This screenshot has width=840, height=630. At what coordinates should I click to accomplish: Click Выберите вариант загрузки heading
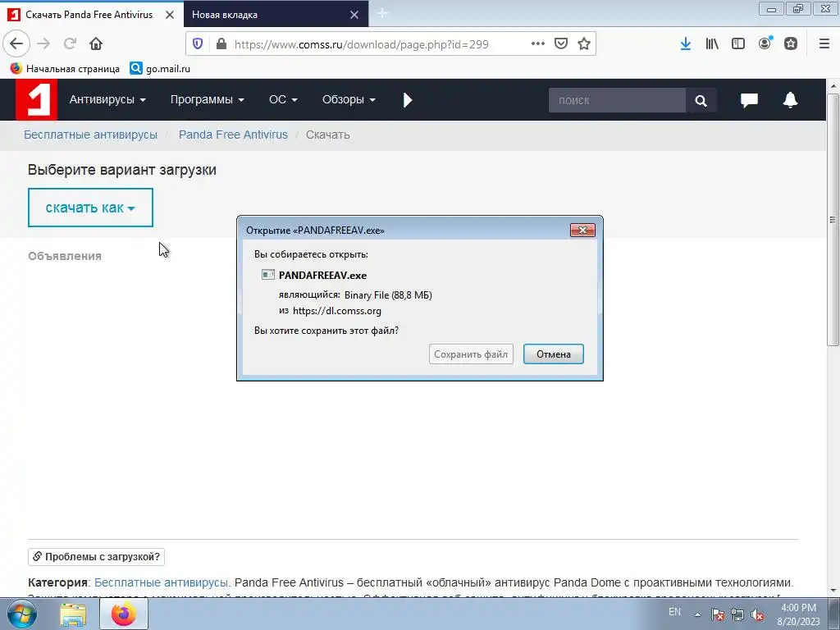122,170
